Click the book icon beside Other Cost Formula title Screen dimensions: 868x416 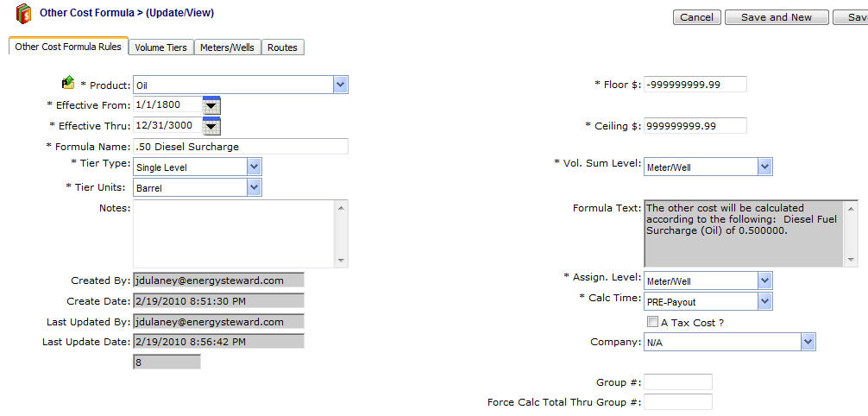23,15
